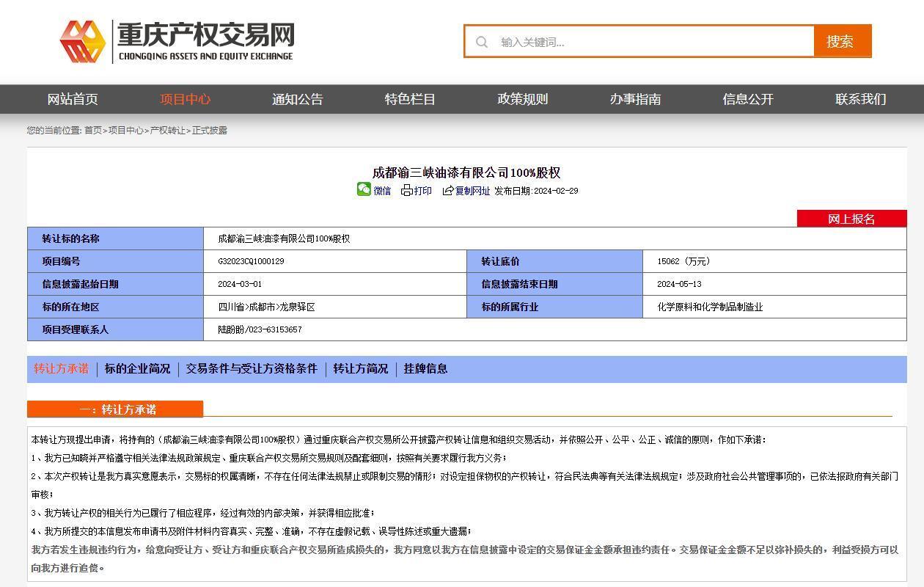Click 信息公开 in the top navigation
The width and height of the screenshot is (924, 587).
click(748, 99)
